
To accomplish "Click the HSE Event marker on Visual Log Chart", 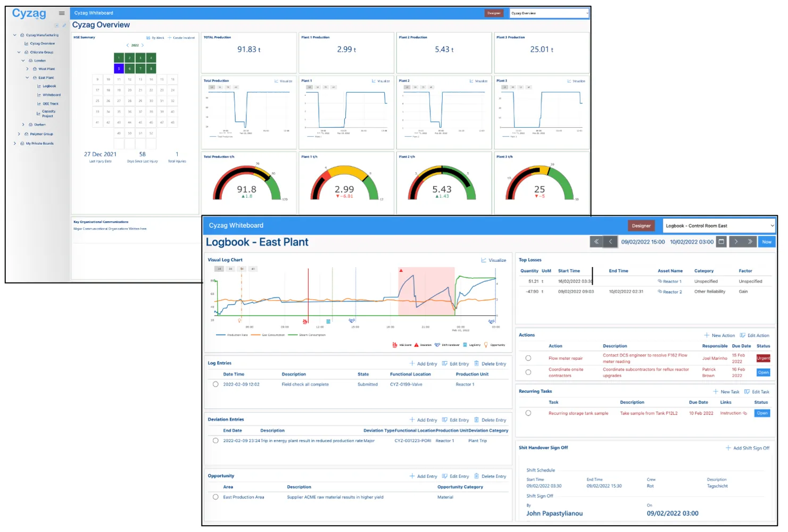I will click(x=305, y=321).
